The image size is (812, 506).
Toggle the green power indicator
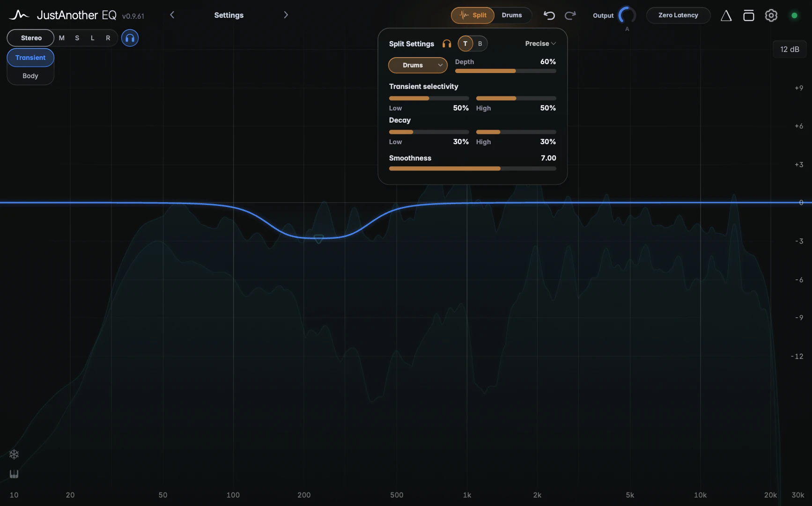coord(794,15)
